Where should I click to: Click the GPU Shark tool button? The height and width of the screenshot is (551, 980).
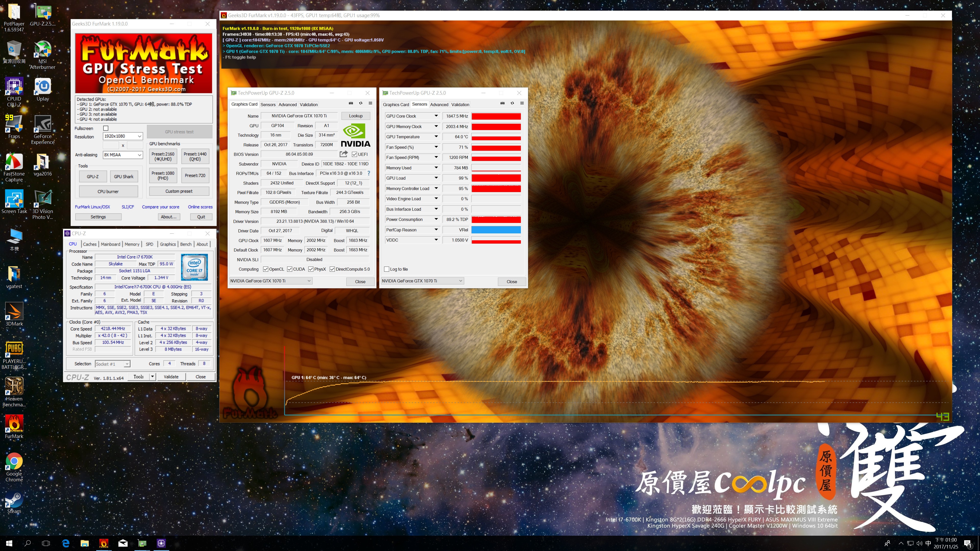click(x=124, y=177)
